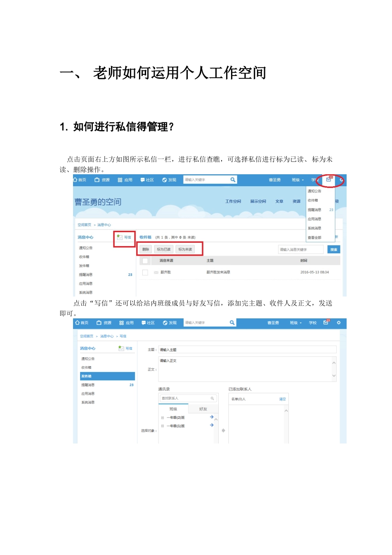Open 首页 home in compose screenshot navbar
This screenshot has width=392, height=555.
[82, 323]
